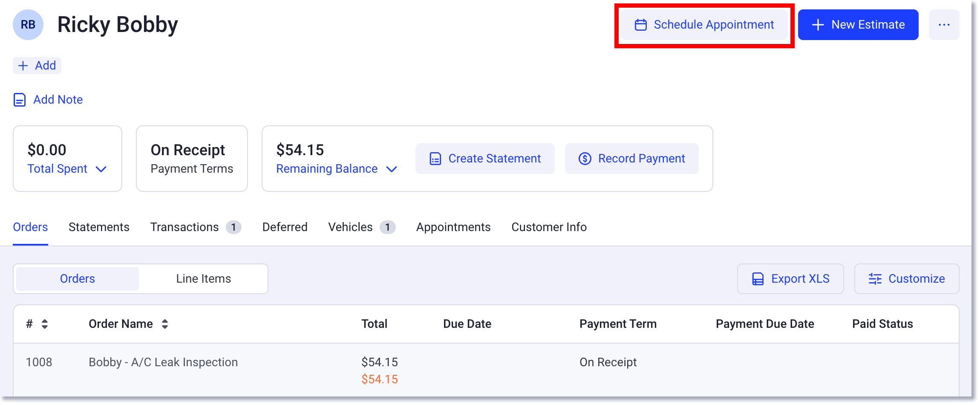The image size is (980, 405).
Task: Sort by Order Name column chevrons
Action: 164,324
